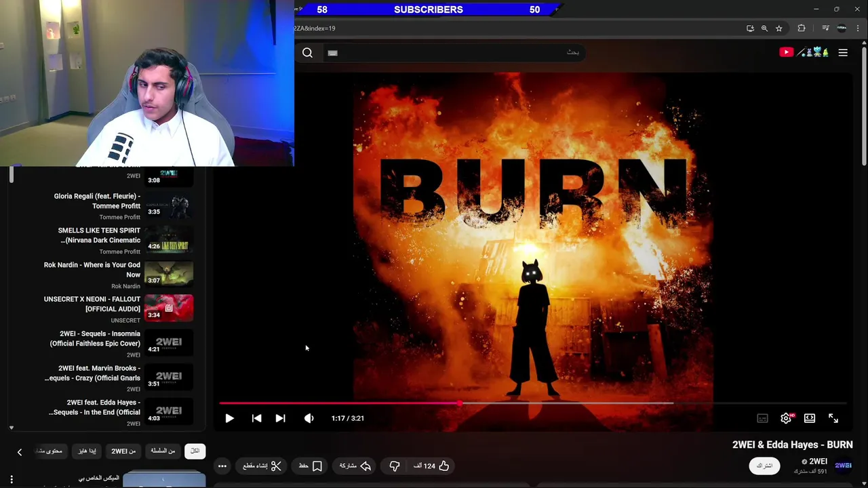Enter full screen mode
The height and width of the screenshot is (488, 868).
point(833,418)
